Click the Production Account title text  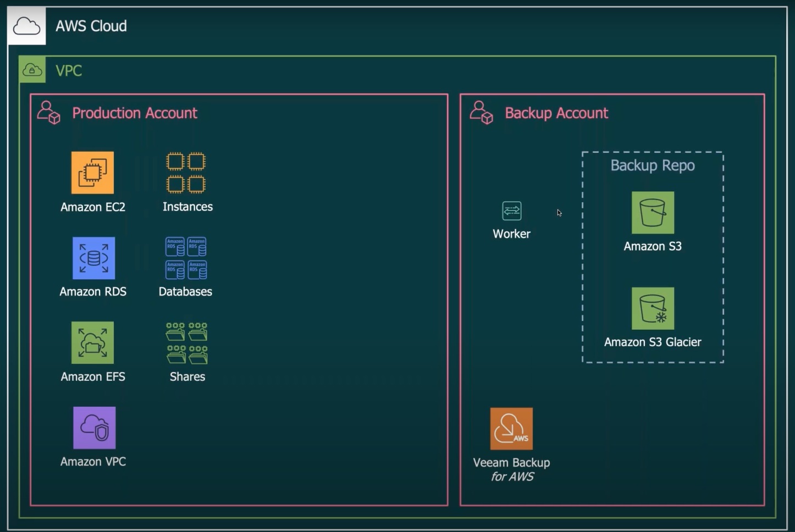click(x=135, y=113)
